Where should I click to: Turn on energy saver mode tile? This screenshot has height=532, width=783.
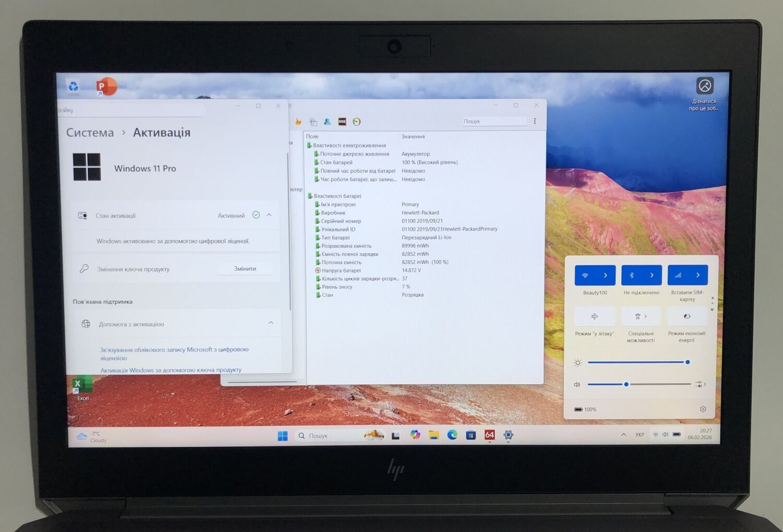coord(687,316)
